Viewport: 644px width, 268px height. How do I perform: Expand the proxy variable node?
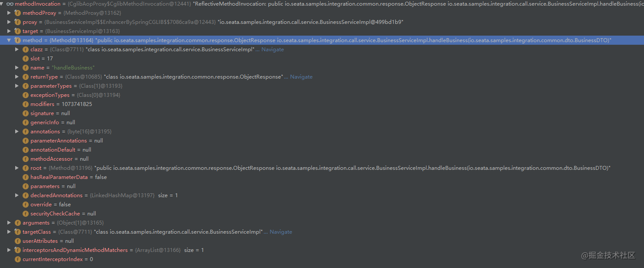coord(9,22)
